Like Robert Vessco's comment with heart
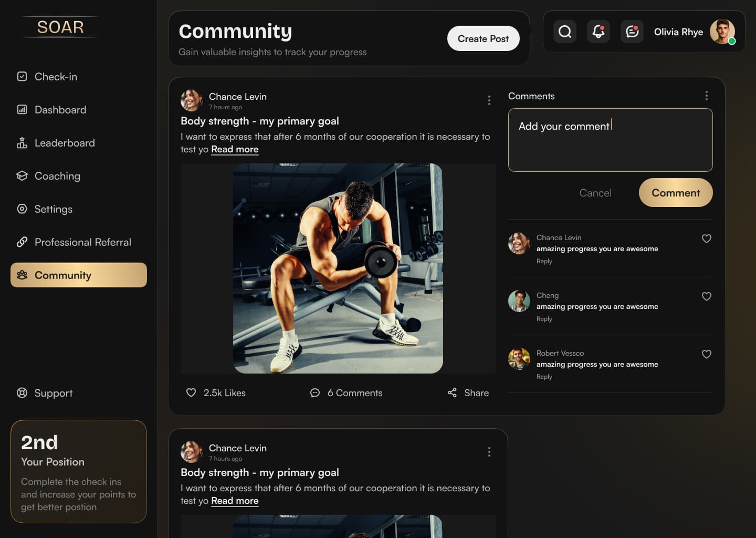 [707, 354]
